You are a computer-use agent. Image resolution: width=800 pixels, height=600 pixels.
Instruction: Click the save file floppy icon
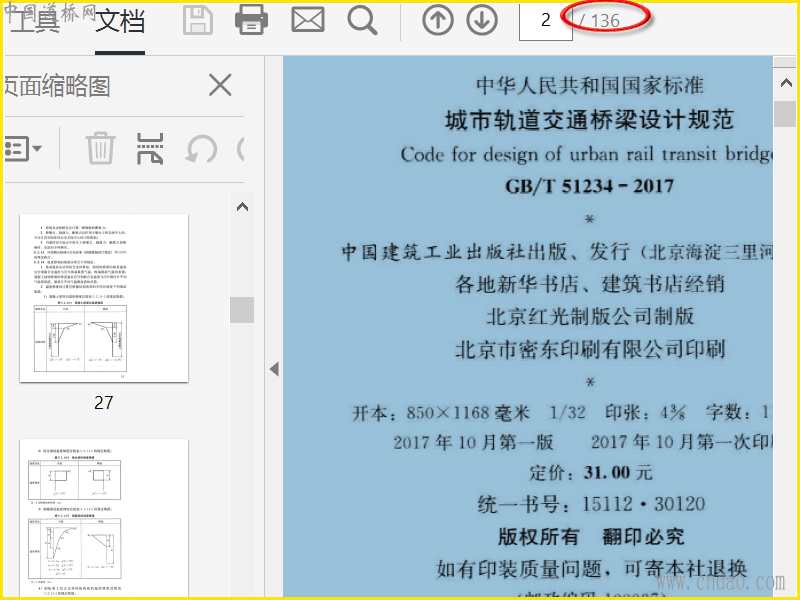197,20
